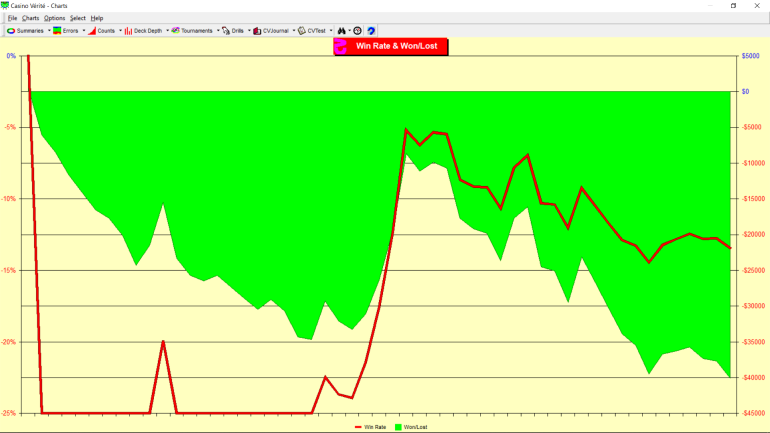
Task: Click the clock icon in toolbar
Action: coord(357,31)
